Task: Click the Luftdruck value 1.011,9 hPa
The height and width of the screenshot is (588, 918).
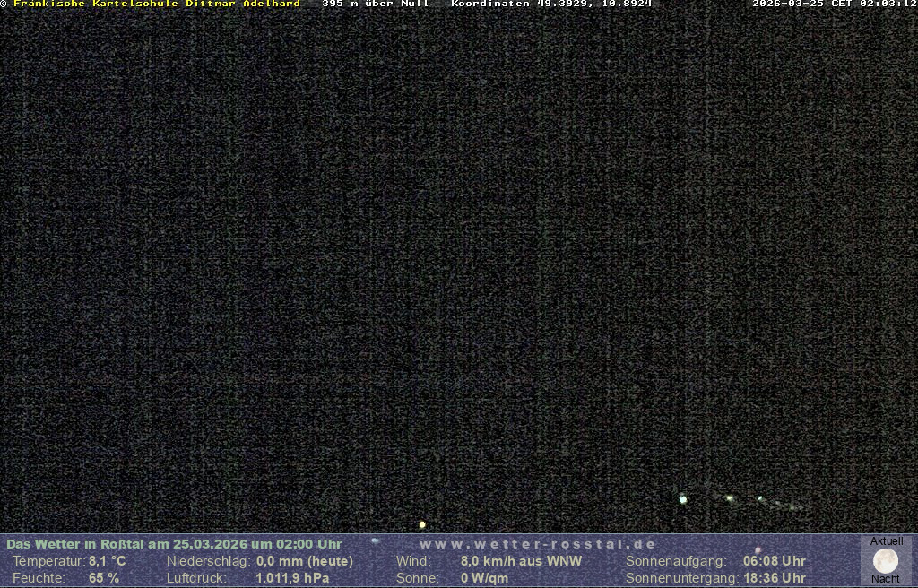Action: pos(292,578)
